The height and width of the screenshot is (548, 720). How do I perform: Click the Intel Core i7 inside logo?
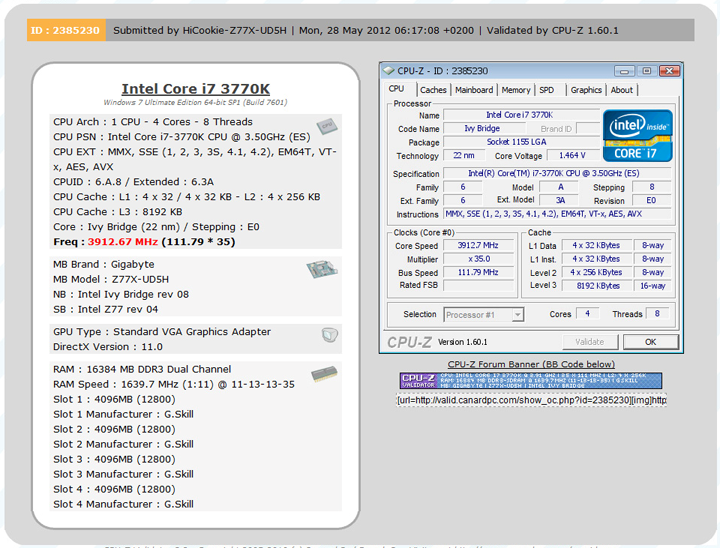pos(637,136)
